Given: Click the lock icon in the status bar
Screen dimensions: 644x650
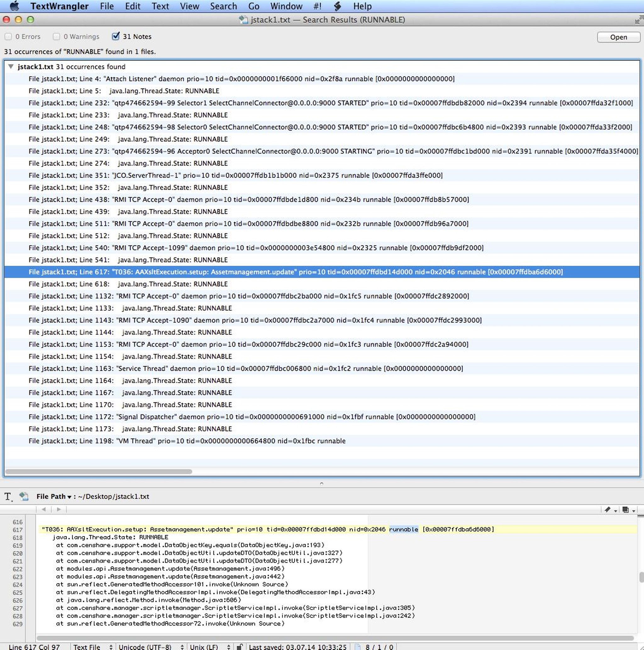Looking at the screenshot, I should pyautogui.click(x=240, y=647).
